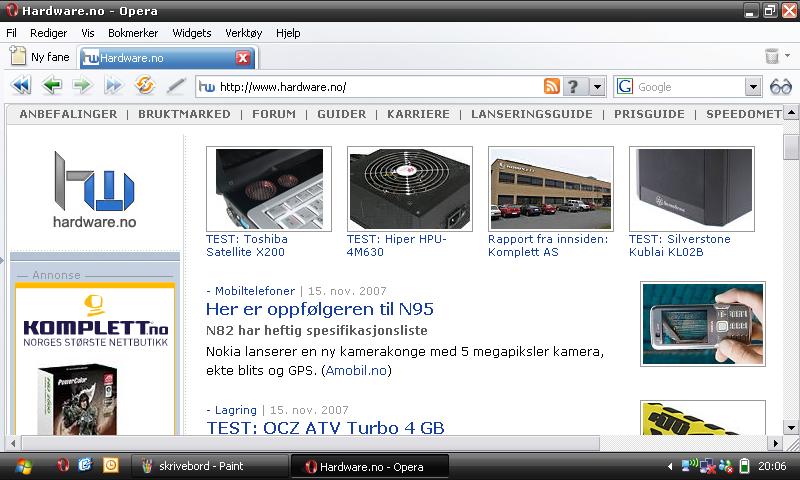Click the TEST: Toshiba Satellite X200 link

[247, 245]
